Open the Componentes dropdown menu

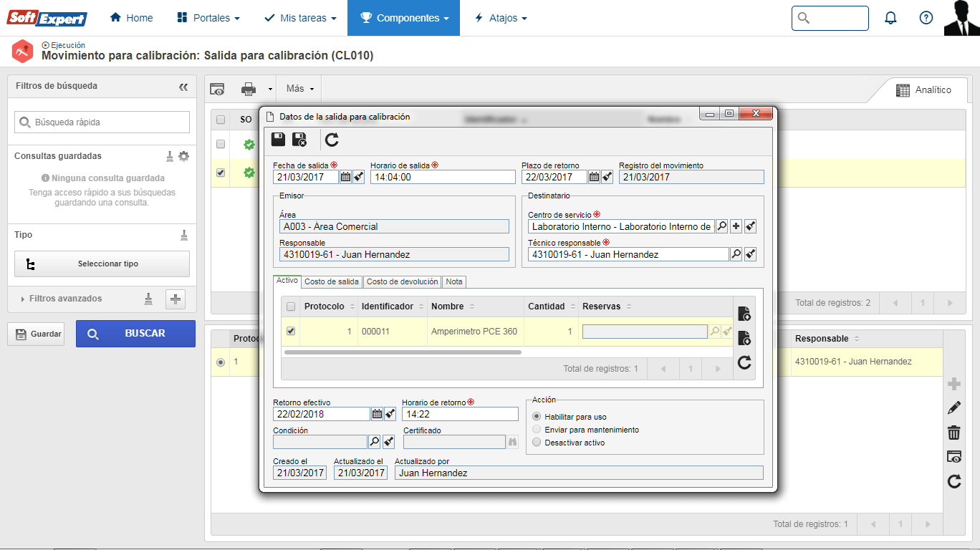coord(403,18)
